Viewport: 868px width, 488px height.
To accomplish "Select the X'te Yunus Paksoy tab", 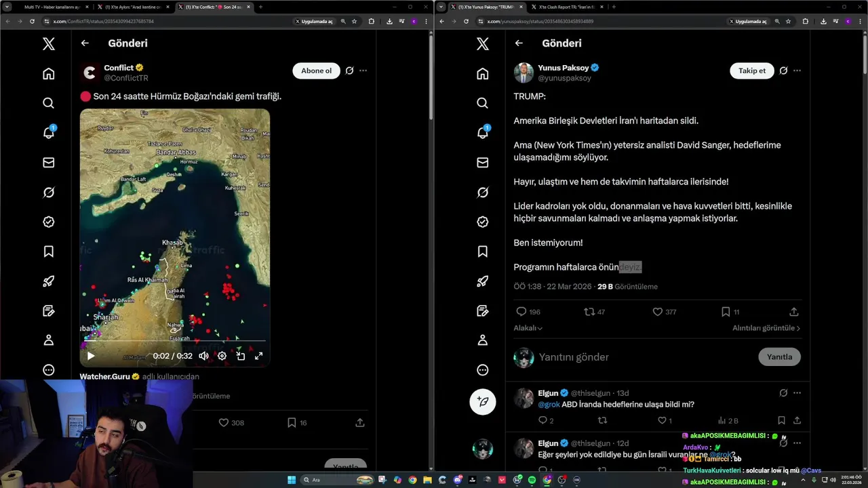I will (x=487, y=7).
